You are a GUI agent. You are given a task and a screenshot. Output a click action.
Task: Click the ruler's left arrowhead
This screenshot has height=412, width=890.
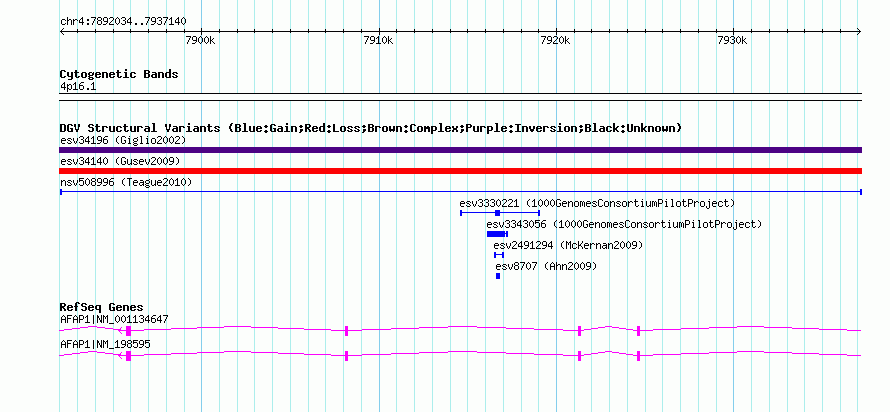point(62,32)
